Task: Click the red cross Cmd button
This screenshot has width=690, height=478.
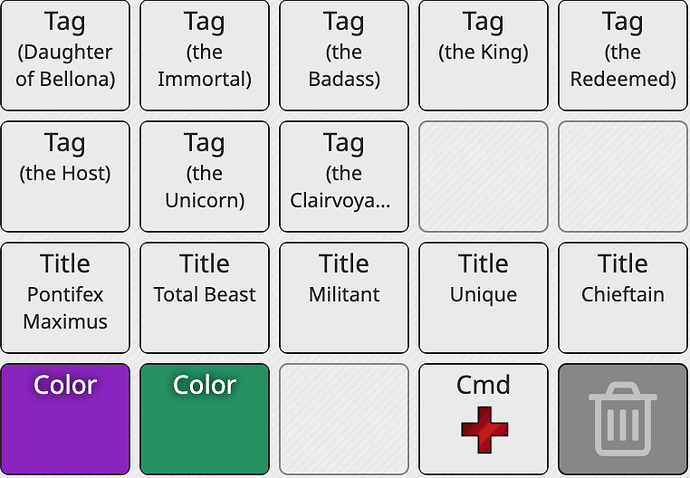Action: pos(483,419)
